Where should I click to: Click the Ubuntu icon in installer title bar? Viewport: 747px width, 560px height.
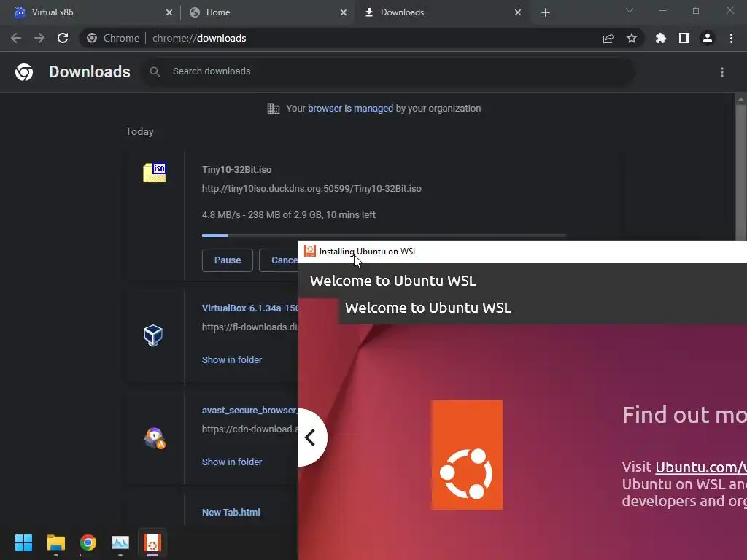pyautogui.click(x=310, y=251)
